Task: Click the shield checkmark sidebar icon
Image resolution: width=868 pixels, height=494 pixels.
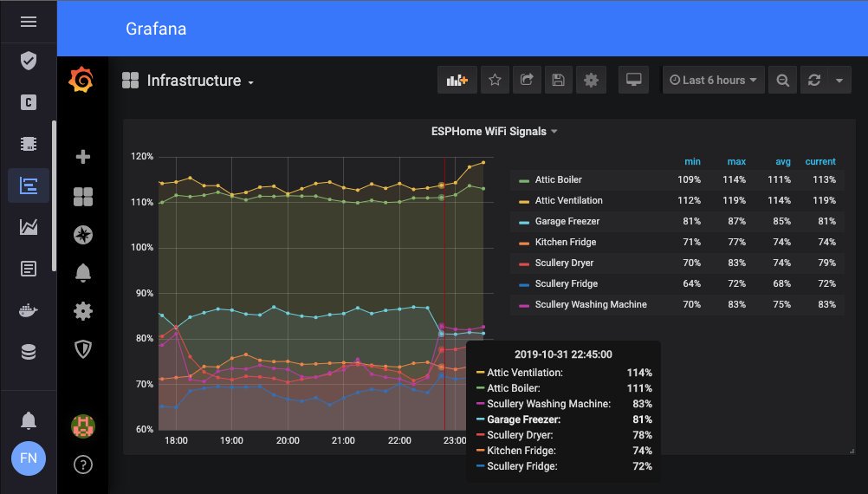Action: click(x=29, y=61)
